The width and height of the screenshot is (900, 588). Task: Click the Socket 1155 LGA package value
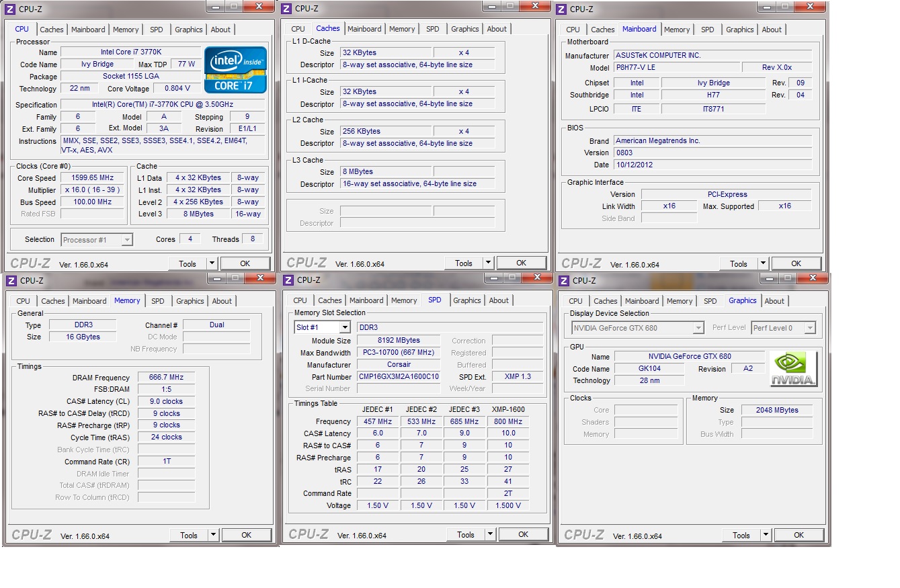coord(130,76)
